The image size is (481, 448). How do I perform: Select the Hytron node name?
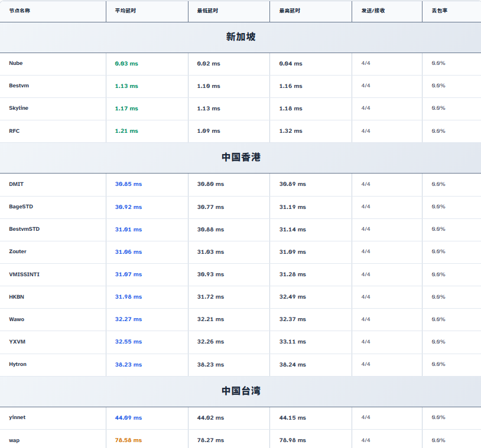[18, 364]
